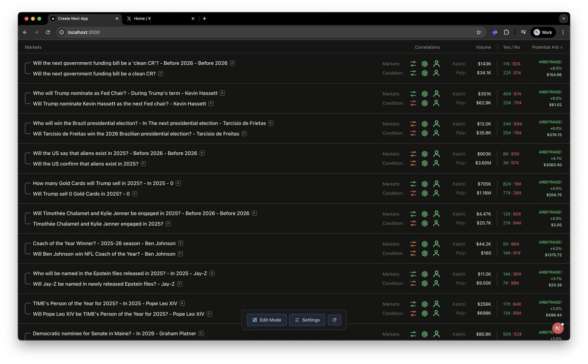Click Markets OpenAI icon in Gold Cards row

425,184
